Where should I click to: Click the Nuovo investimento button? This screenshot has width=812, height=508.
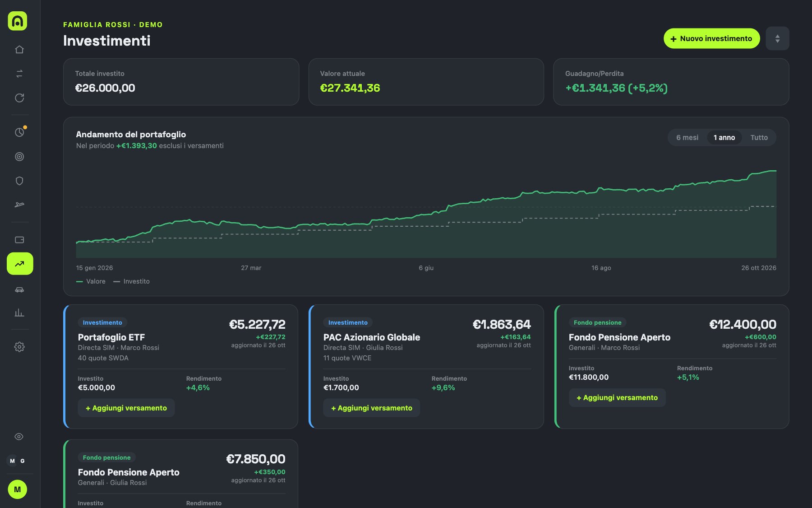pyautogui.click(x=711, y=39)
